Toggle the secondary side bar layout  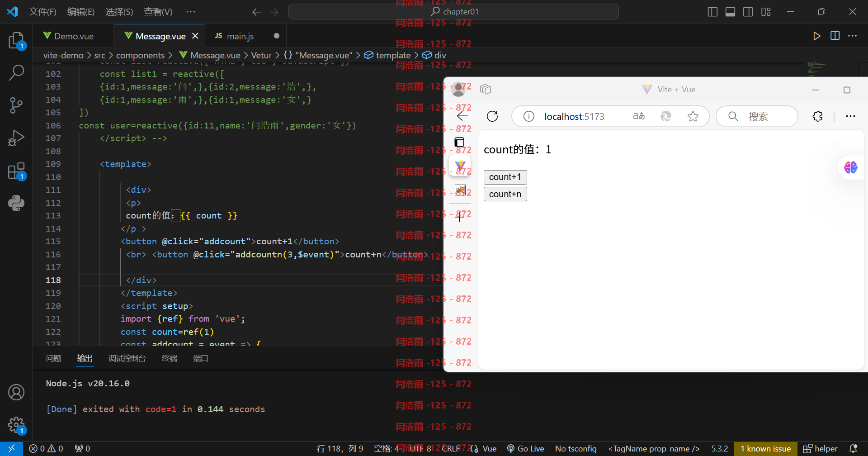(x=748, y=12)
